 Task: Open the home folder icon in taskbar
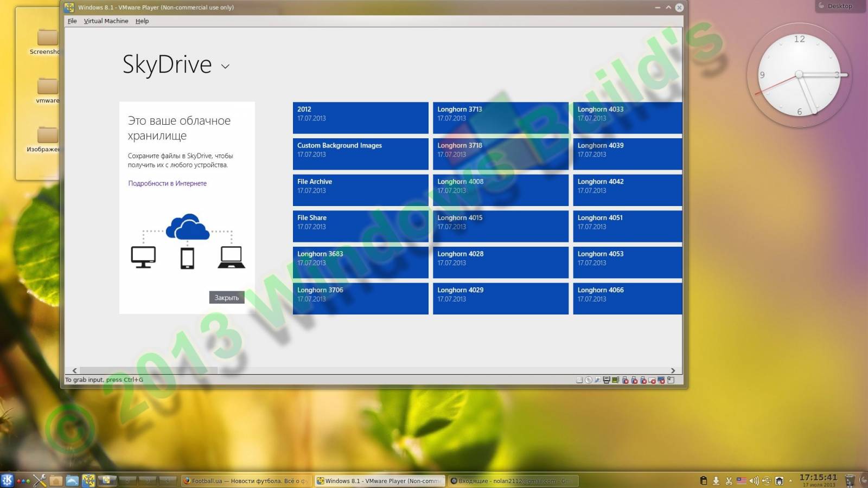56,480
